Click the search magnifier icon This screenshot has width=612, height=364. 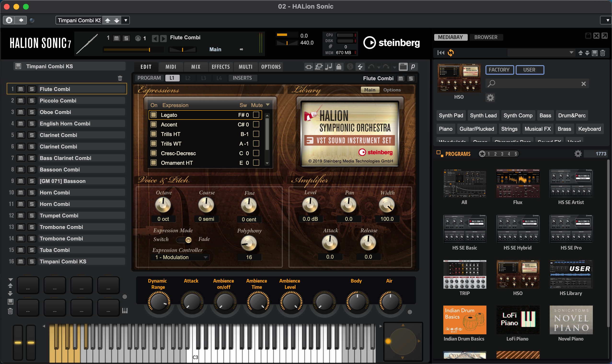(x=491, y=84)
